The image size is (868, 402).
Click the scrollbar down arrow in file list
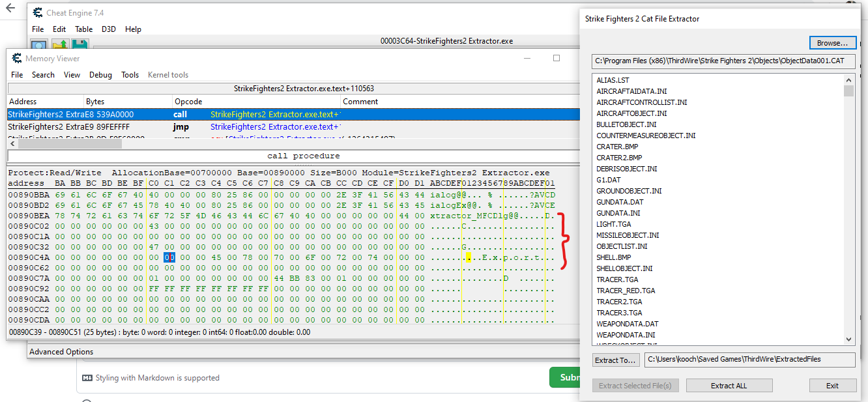[848, 339]
